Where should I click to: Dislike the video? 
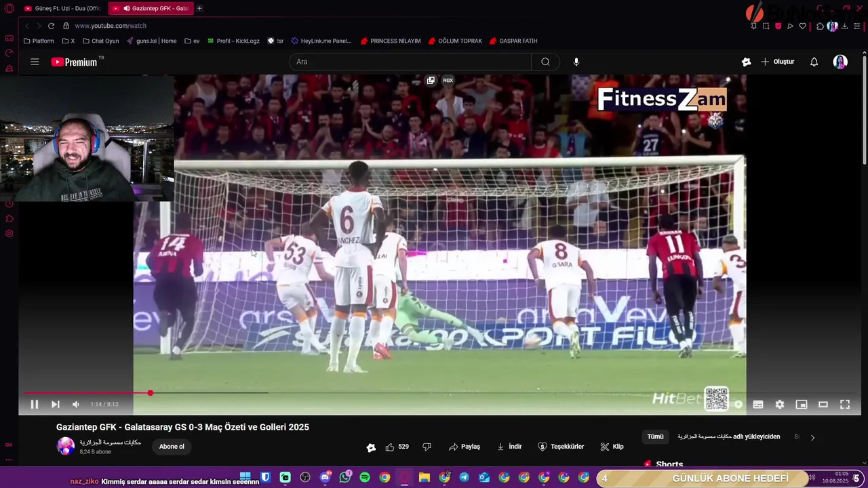tap(427, 447)
